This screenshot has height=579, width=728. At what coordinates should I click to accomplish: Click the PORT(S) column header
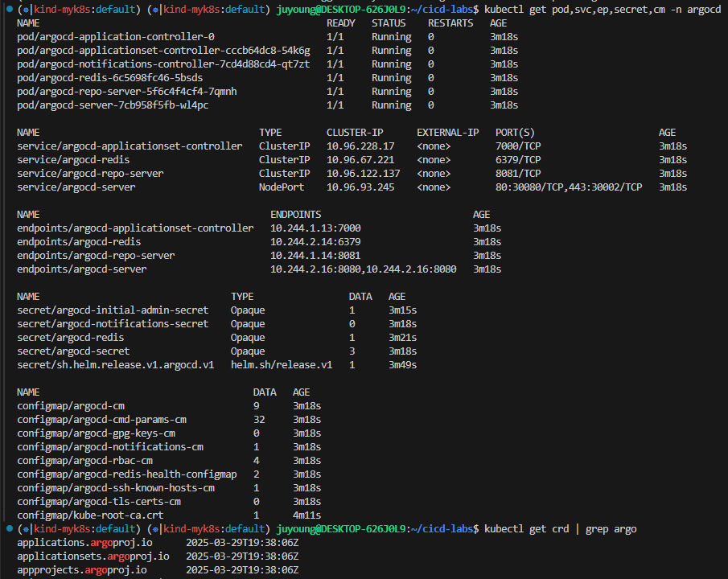click(516, 133)
